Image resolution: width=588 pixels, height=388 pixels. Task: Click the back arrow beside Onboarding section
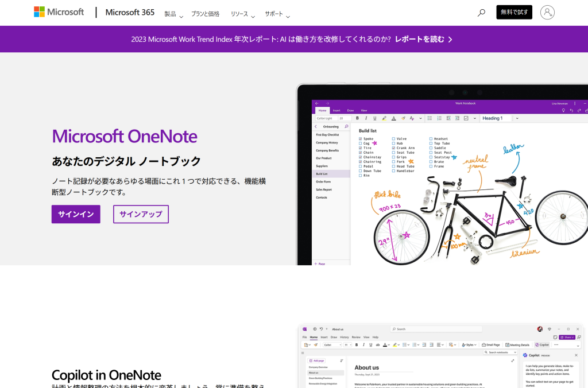coord(316,126)
